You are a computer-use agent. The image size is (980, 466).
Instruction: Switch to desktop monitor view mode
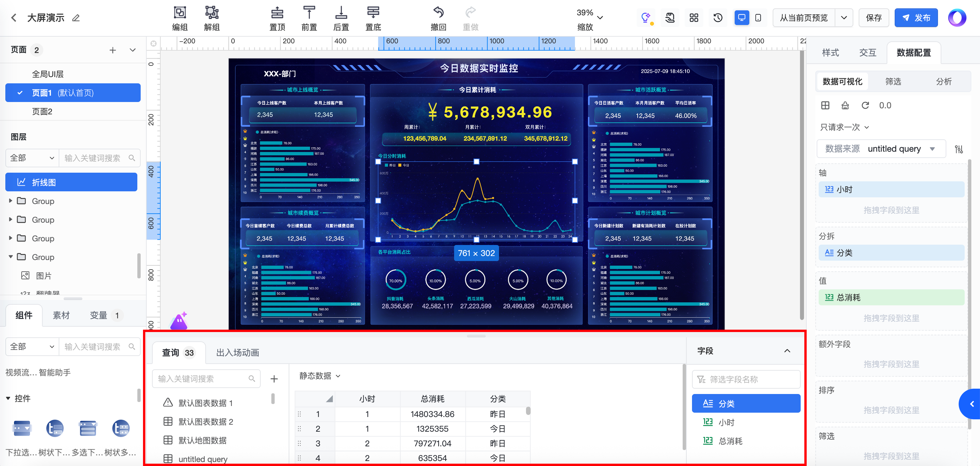[x=741, y=18]
